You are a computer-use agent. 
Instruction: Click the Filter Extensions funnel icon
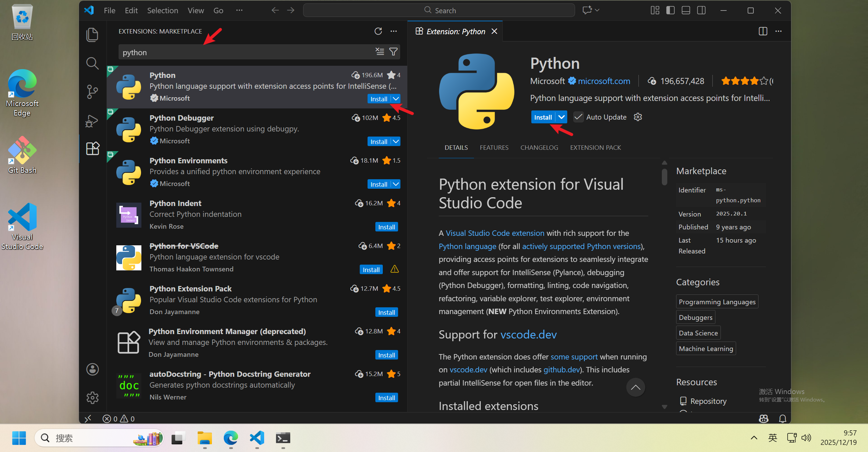393,52
